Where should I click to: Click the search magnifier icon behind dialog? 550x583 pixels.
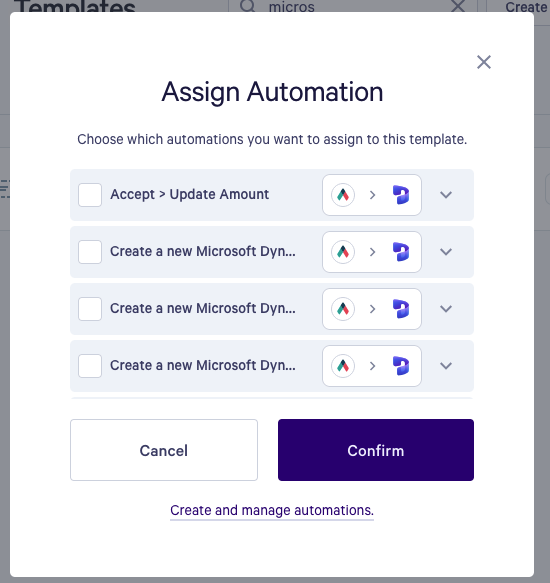pos(248,5)
